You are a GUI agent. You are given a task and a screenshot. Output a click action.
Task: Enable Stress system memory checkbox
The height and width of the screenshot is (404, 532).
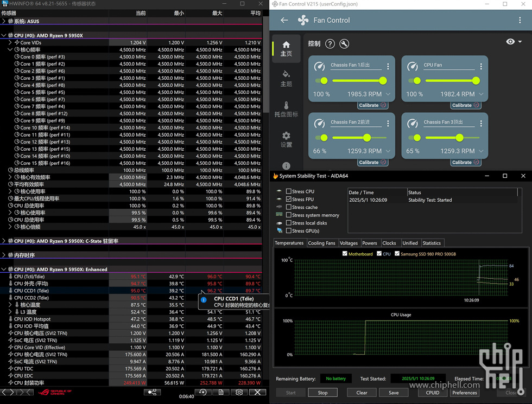click(289, 215)
